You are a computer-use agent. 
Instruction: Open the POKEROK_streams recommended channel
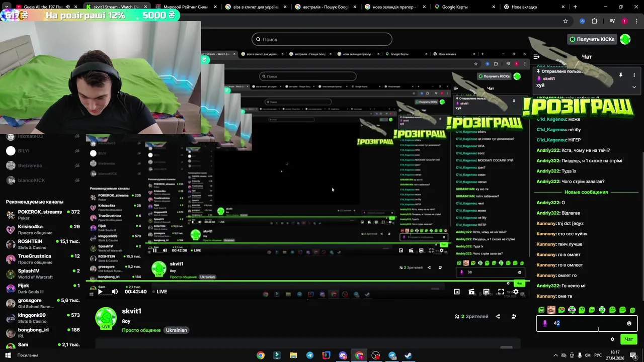click(43, 215)
